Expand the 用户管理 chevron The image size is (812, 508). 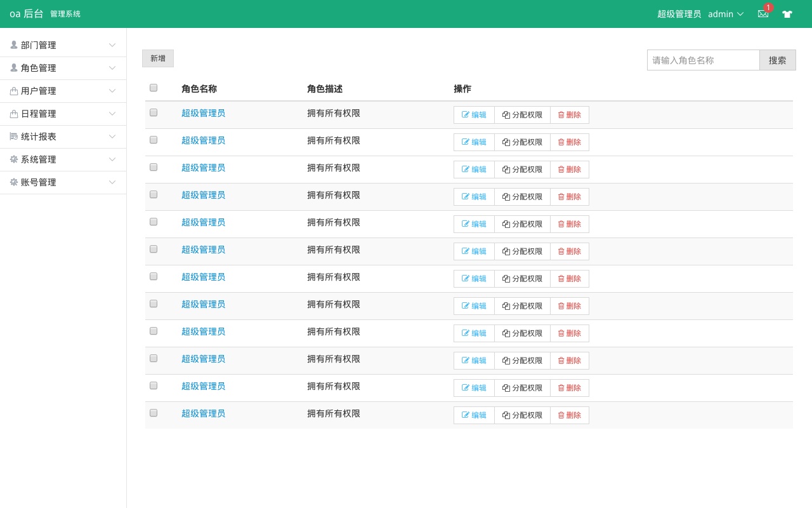tap(112, 91)
